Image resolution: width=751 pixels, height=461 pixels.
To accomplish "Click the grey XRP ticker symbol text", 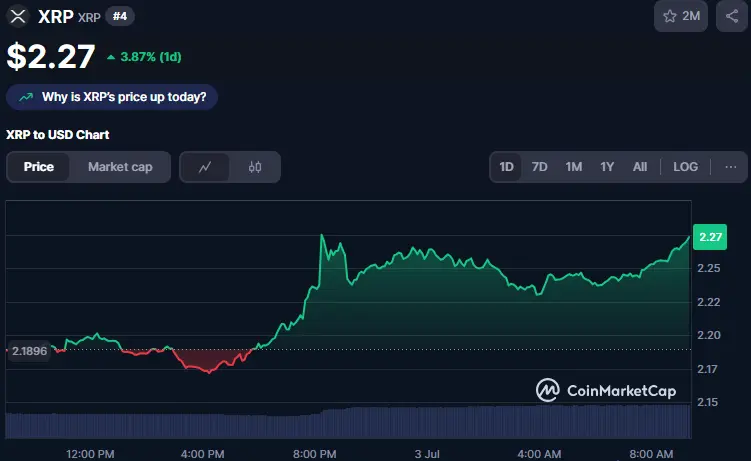I will pyautogui.click(x=89, y=18).
